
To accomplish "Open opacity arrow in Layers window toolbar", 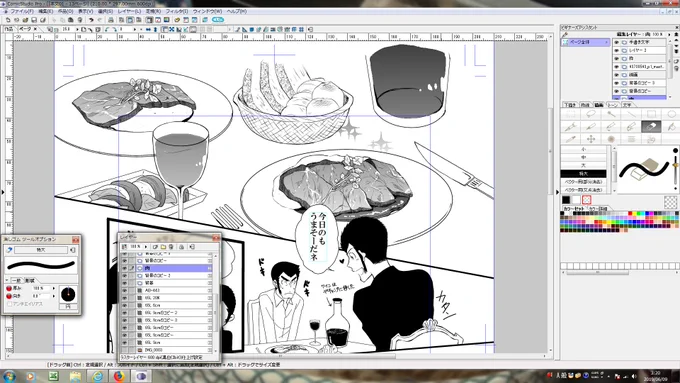I will click(146, 246).
